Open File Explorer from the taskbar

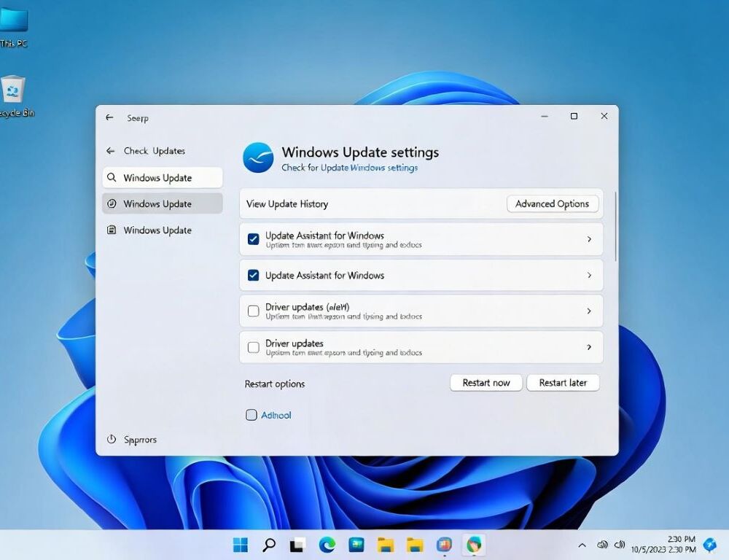click(x=385, y=545)
